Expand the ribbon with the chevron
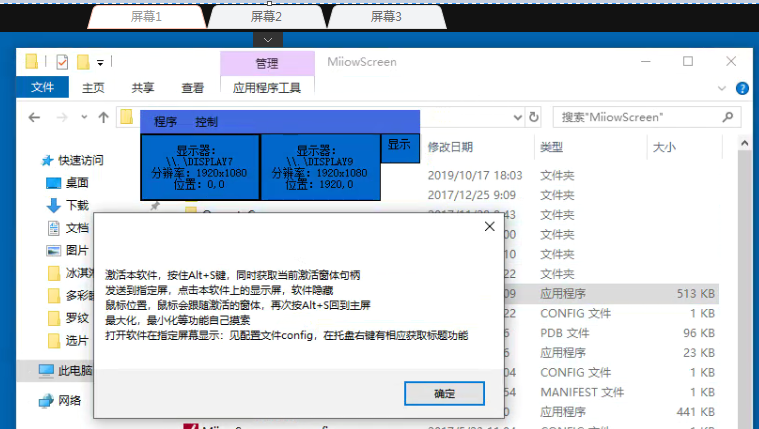Viewport: 759px width, 429px height. [722, 88]
